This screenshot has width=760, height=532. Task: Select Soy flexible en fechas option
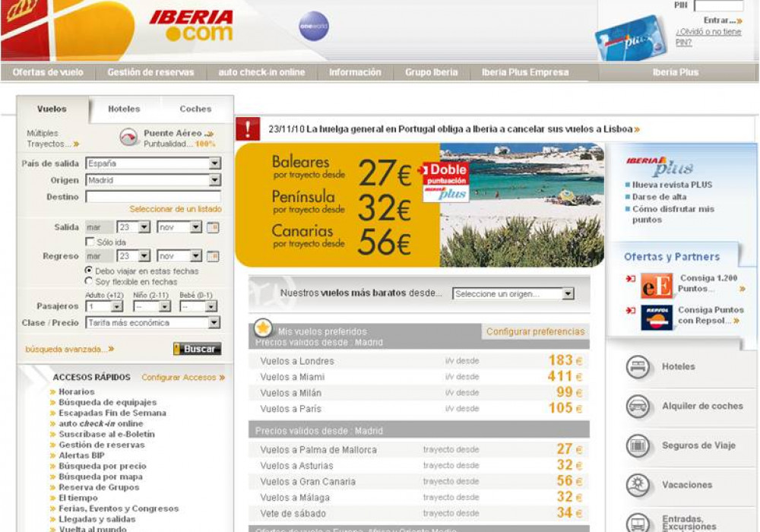point(89,280)
